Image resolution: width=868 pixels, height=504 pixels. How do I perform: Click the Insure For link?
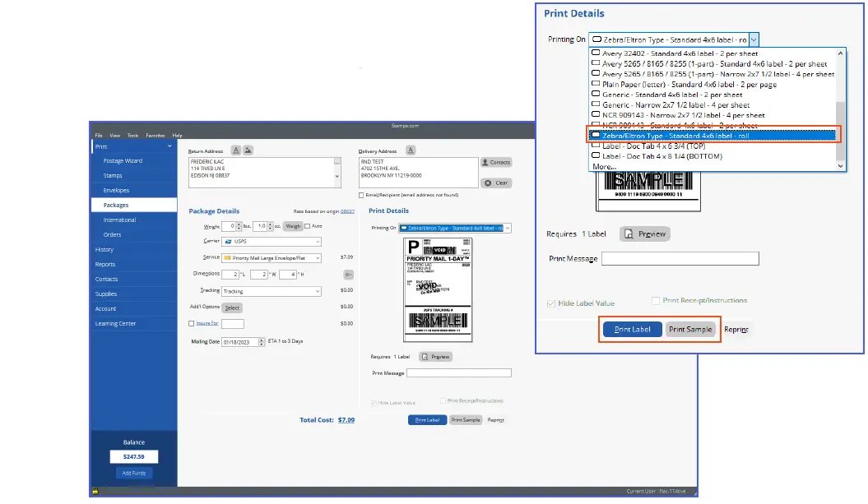pyautogui.click(x=207, y=323)
